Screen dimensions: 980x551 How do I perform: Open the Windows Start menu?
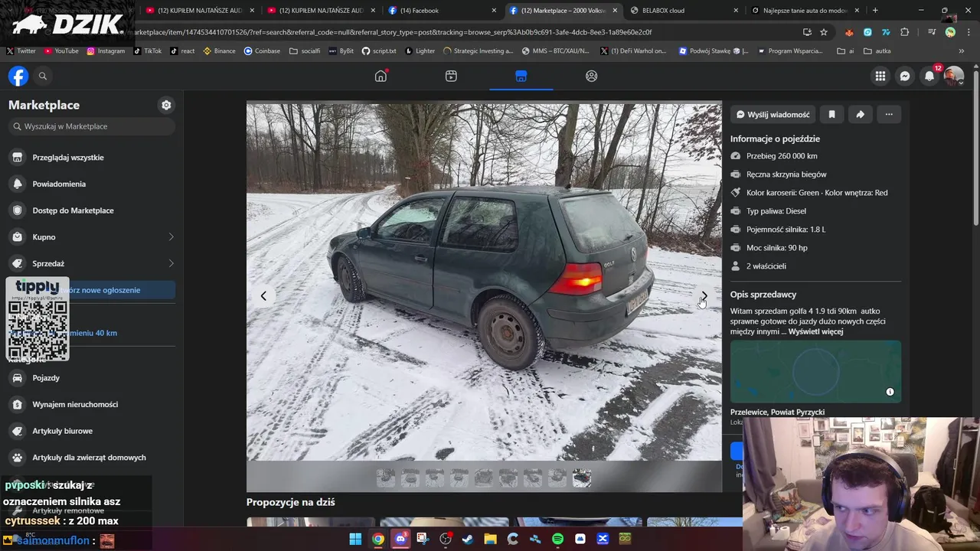355,539
